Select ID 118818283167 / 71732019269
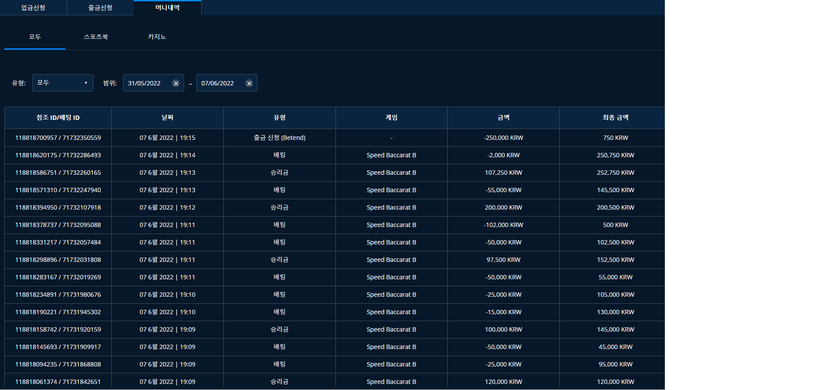This screenshot has width=835, height=390. (x=58, y=278)
